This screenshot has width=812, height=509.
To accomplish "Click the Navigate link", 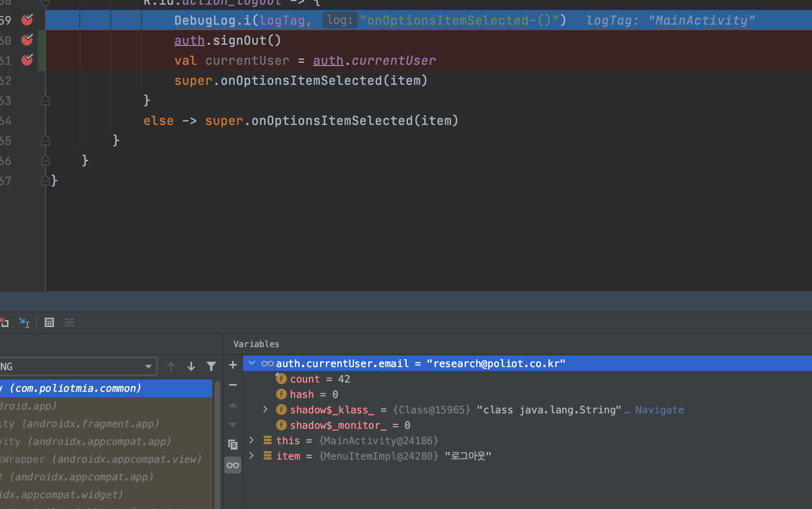I will coord(659,410).
